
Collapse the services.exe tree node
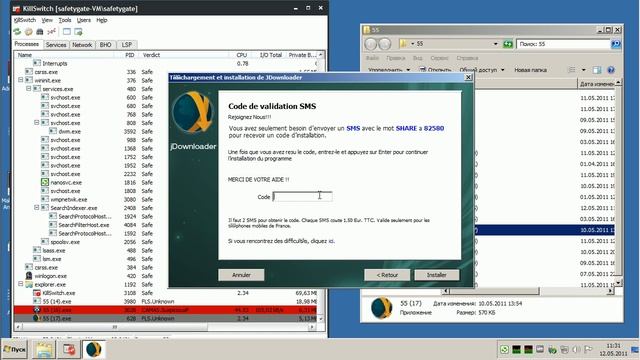point(29,89)
